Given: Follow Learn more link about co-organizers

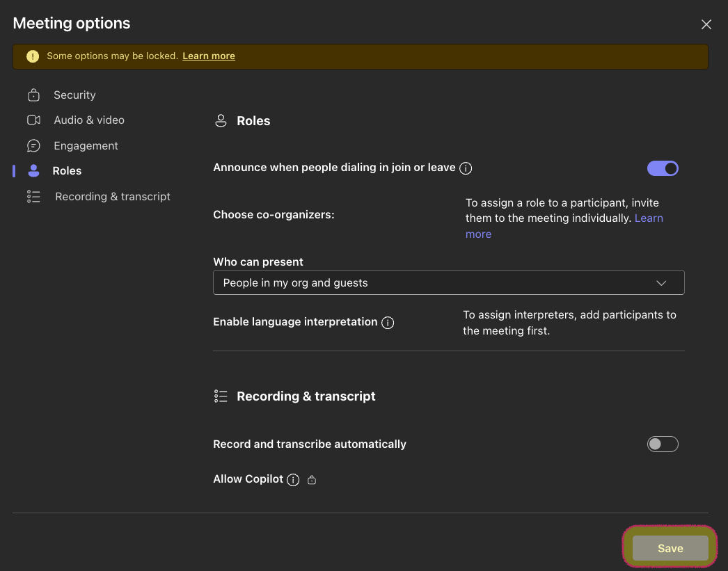Looking at the screenshot, I should (648, 218).
